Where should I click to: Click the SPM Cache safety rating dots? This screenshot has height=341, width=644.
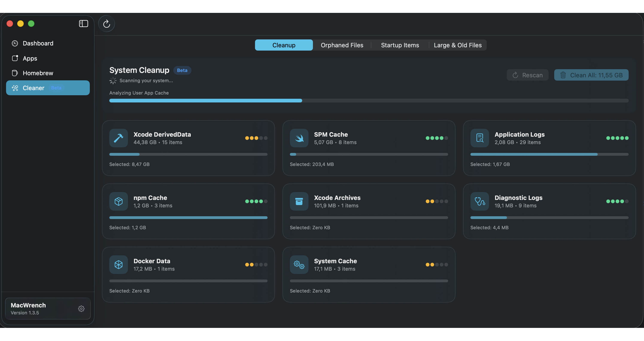pyautogui.click(x=437, y=138)
